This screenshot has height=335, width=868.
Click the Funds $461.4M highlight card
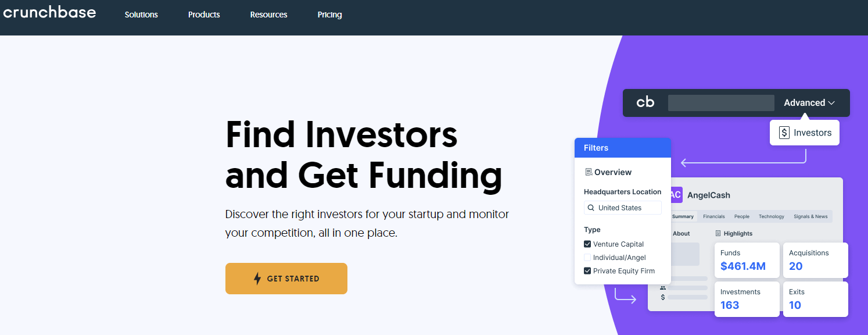747,260
